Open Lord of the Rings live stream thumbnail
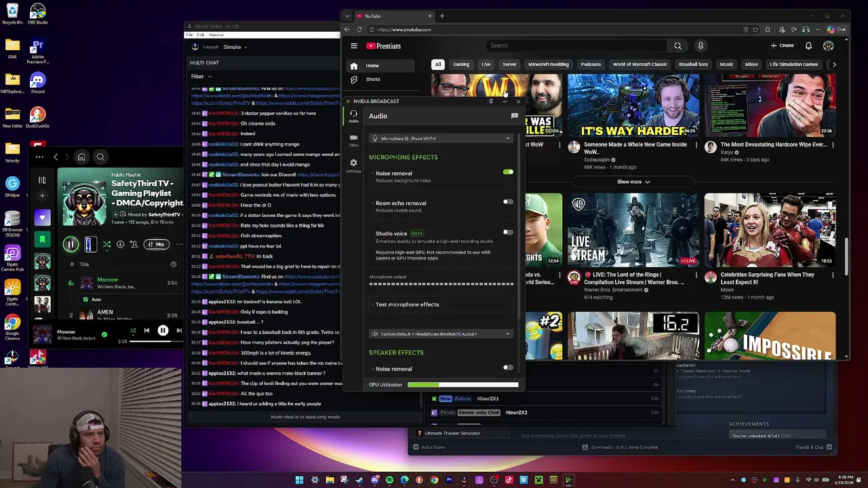The width and height of the screenshot is (868, 488). (633, 229)
